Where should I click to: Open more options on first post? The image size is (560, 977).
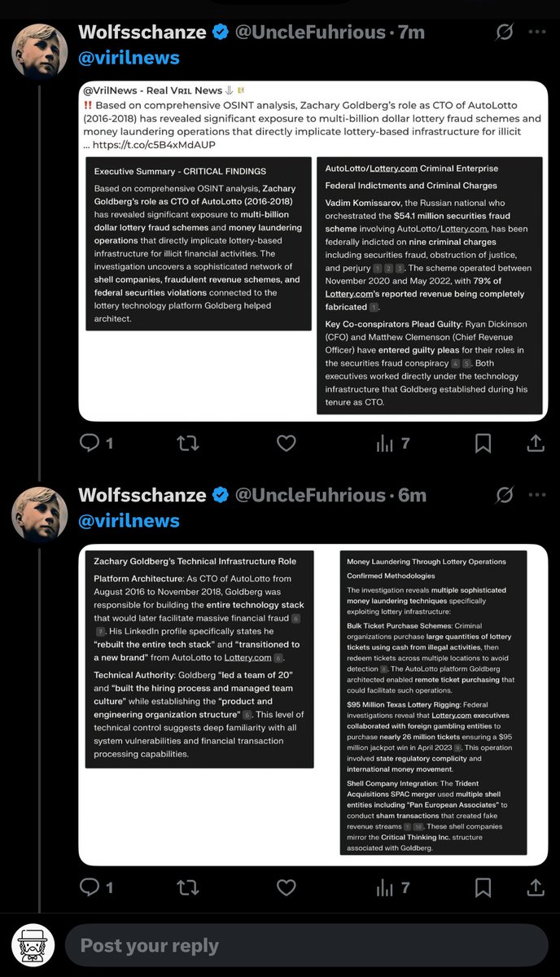point(537,33)
